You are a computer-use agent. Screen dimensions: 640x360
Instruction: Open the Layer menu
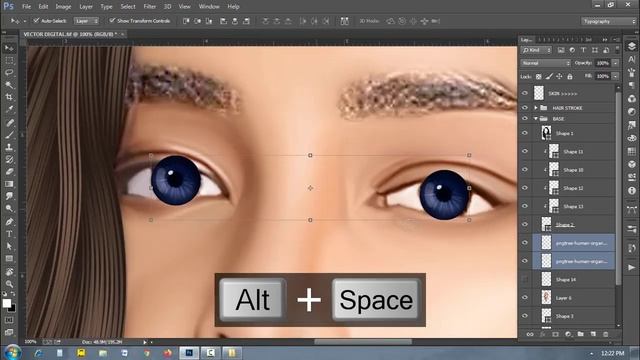pos(86,7)
